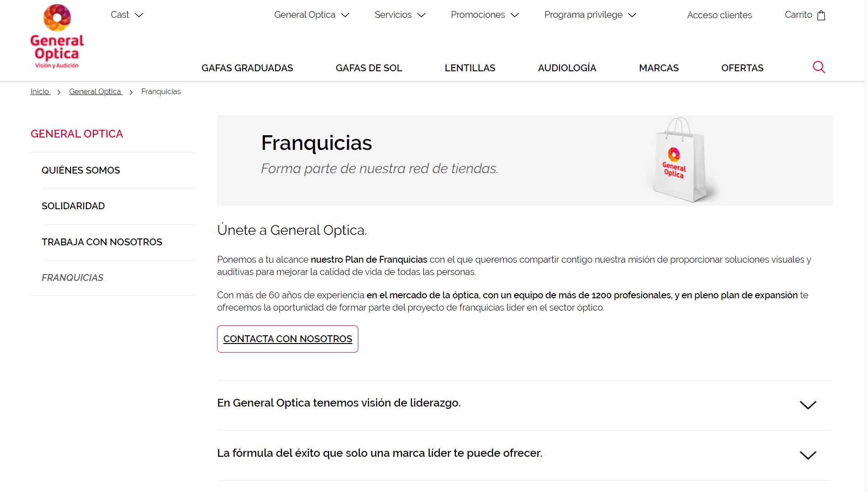Switch to the GAFAS DE SOL section
868x492 pixels.
click(x=369, y=68)
